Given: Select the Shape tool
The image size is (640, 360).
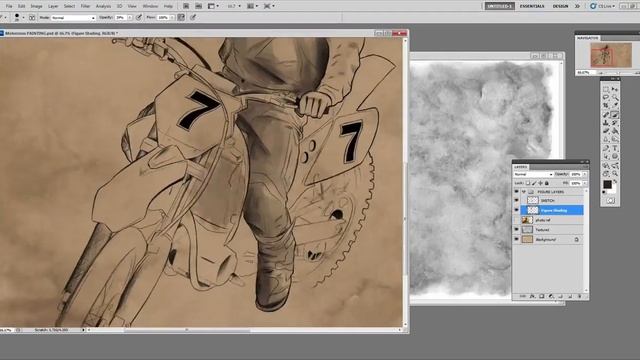Looking at the screenshot, I should (x=615, y=157).
